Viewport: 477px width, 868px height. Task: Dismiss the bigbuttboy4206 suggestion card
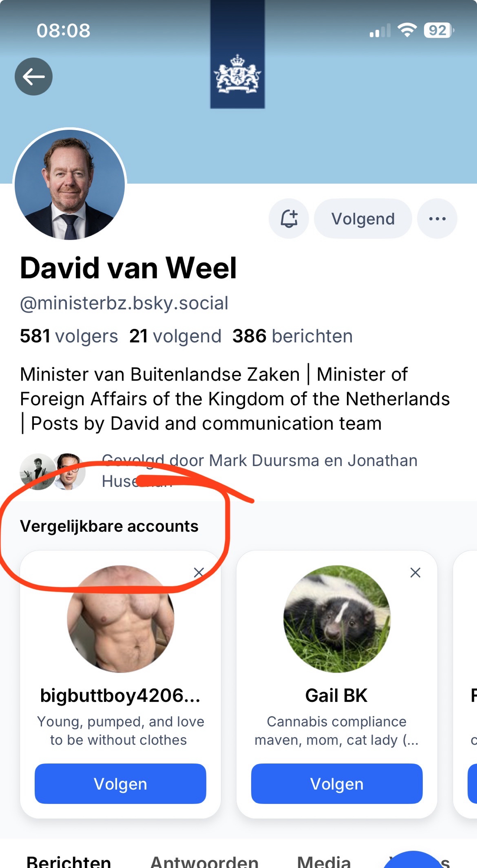point(199,572)
